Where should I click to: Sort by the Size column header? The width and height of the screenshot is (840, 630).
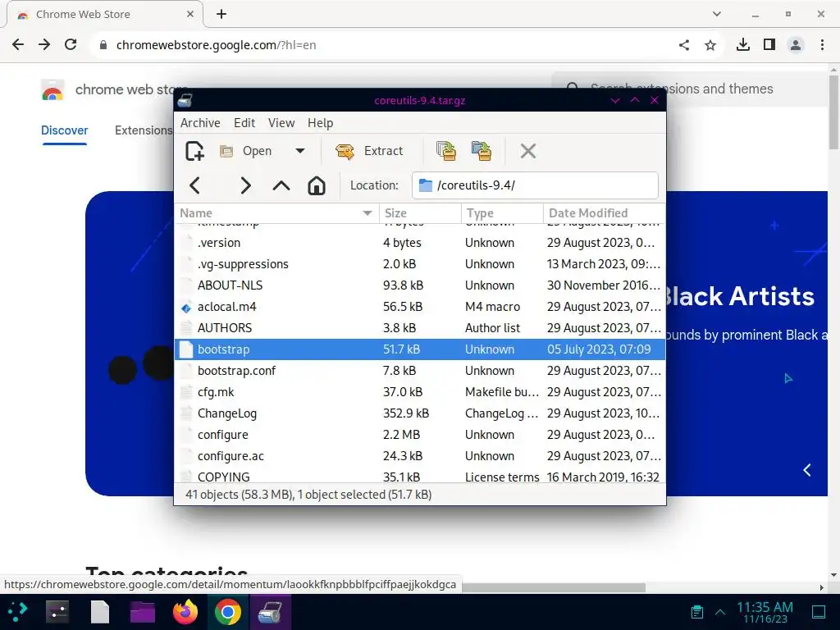[x=420, y=213]
